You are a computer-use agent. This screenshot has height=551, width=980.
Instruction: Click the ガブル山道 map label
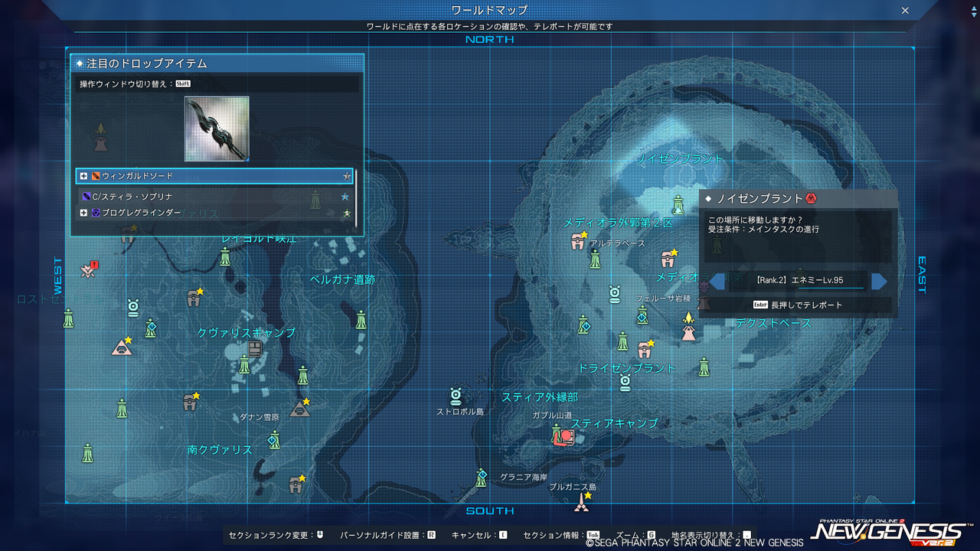coord(552,415)
